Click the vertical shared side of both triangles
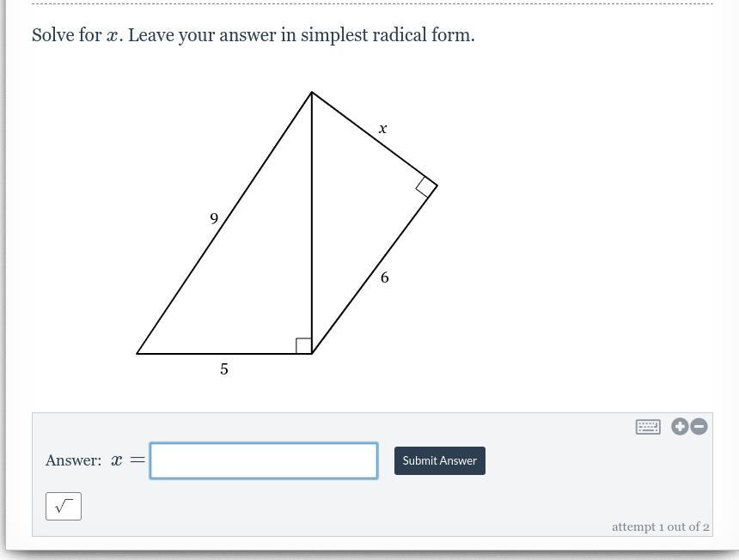This screenshot has height=560, width=739. (x=312, y=222)
